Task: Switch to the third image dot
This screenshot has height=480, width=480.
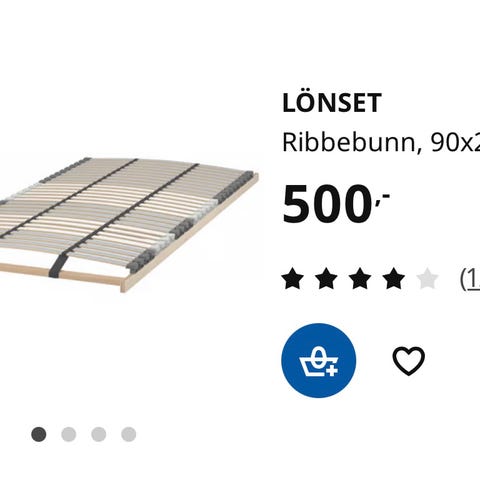Action: pos(99,435)
